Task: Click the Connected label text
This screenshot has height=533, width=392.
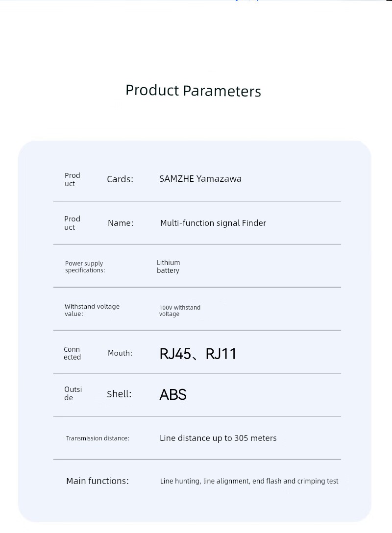Action: click(72, 353)
